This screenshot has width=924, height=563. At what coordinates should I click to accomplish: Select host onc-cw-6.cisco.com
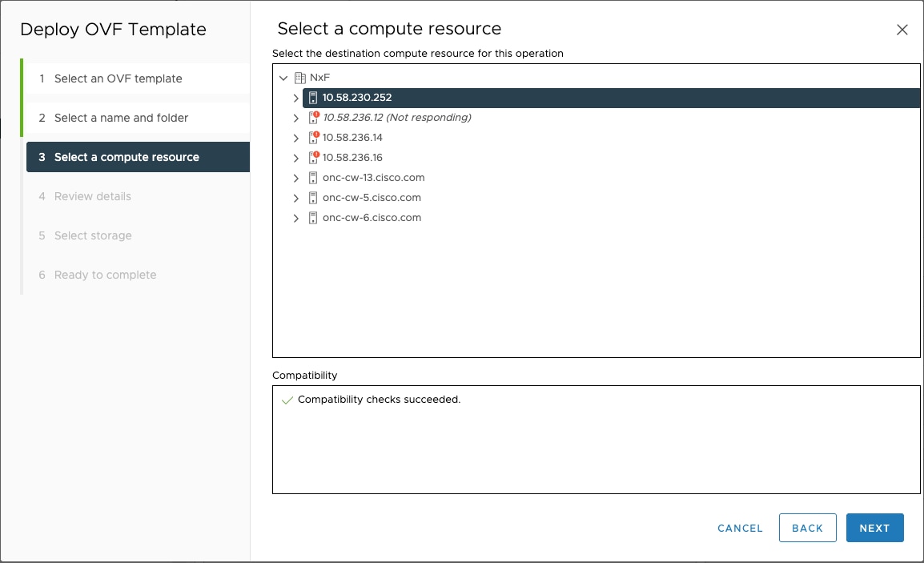pos(372,218)
